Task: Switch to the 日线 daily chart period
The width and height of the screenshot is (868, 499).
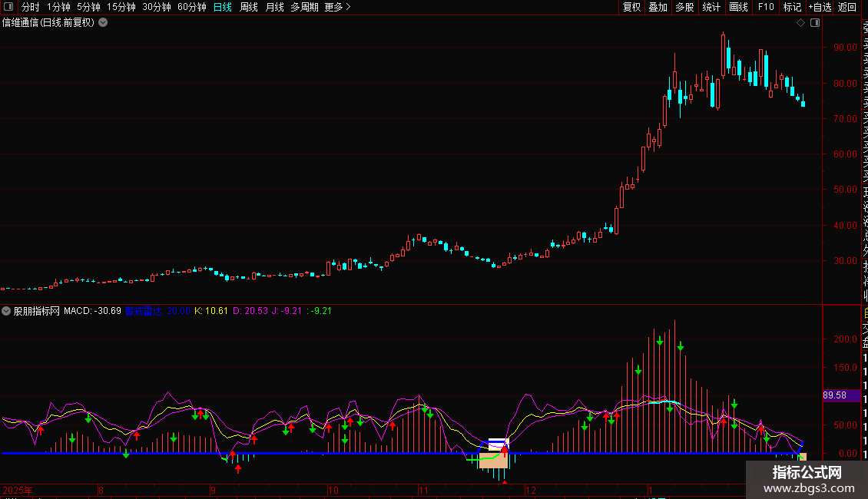Action: tap(223, 7)
